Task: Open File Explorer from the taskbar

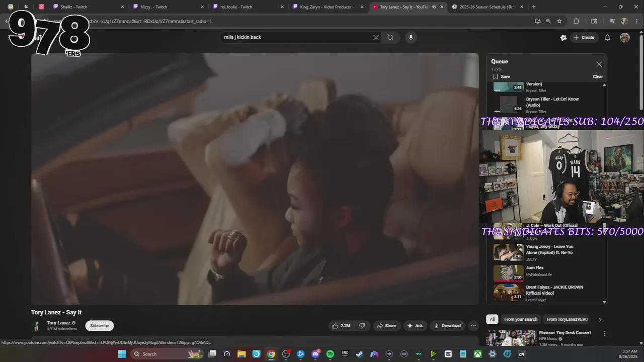Action: coord(242,354)
